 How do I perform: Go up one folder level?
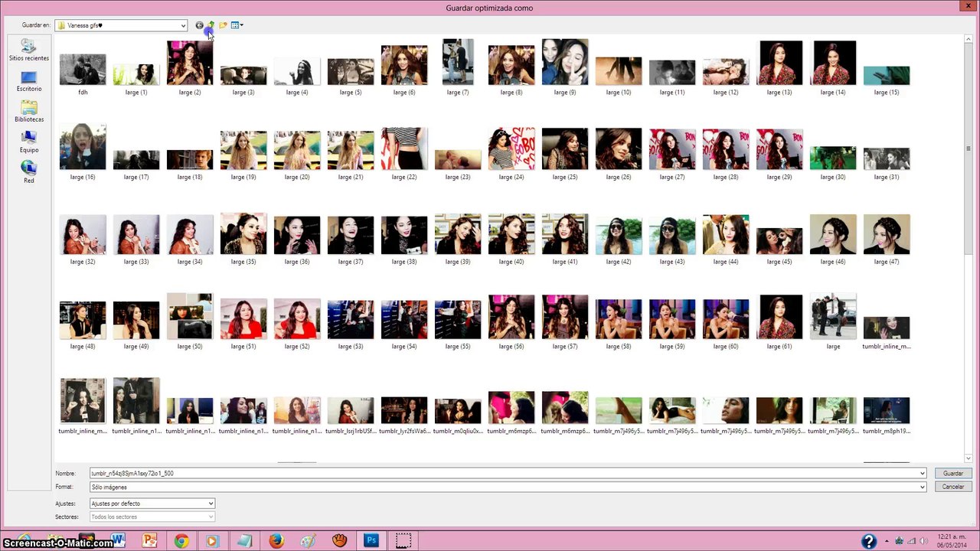(x=211, y=25)
